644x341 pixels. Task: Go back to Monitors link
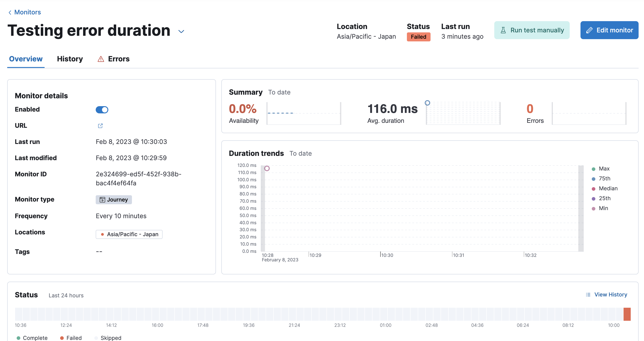(27, 12)
